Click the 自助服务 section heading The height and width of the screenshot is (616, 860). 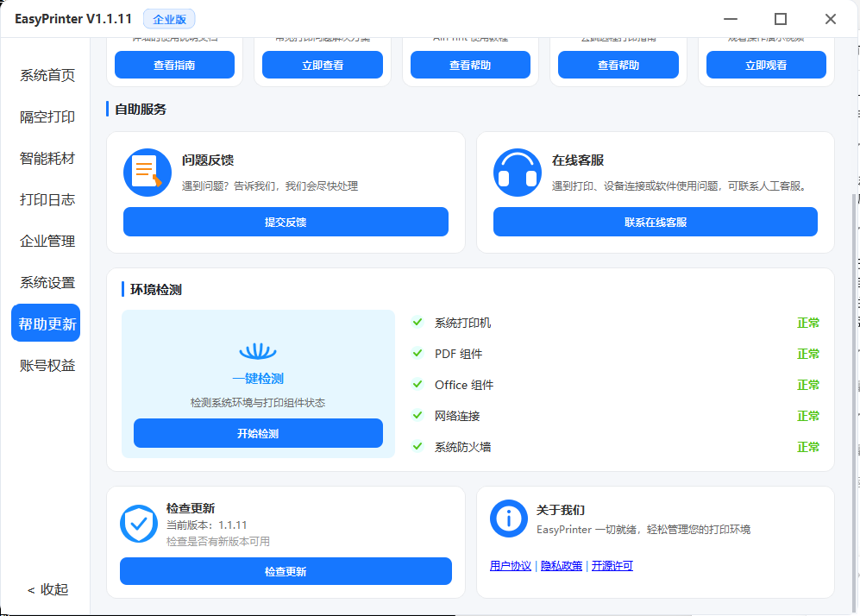coord(141,110)
